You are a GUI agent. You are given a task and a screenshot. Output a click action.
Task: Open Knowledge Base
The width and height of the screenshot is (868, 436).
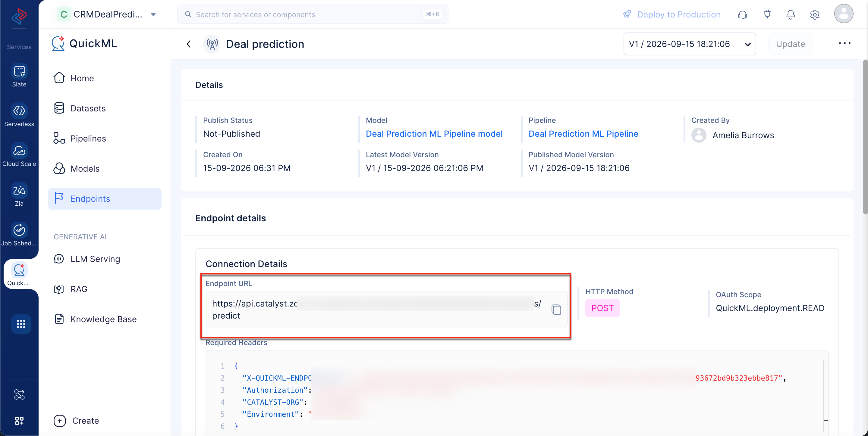click(105, 319)
